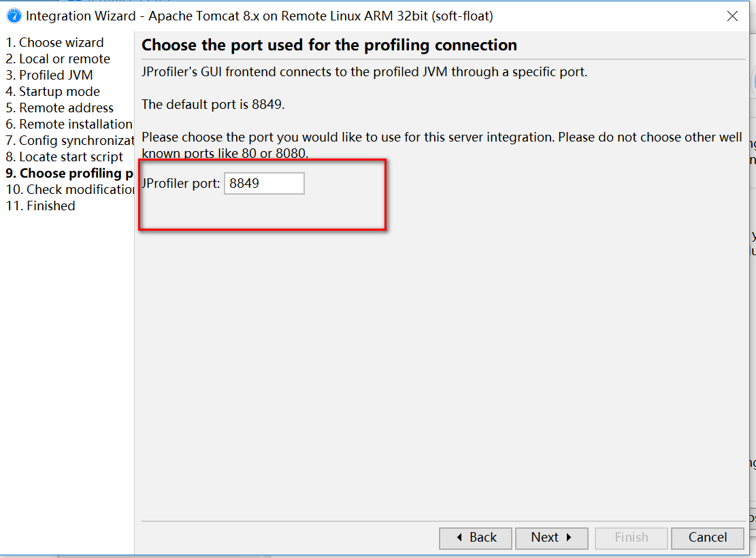
Task: Click the page heading about profiling connection port
Action: coord(329,45)
